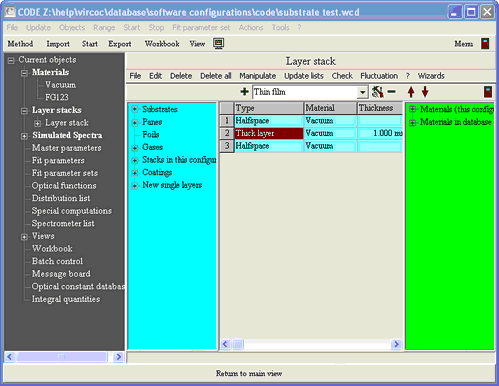This screenshot has width=499, height=386.
Task: Collapse the Materials tree node
Action: [x=24, y=73]
